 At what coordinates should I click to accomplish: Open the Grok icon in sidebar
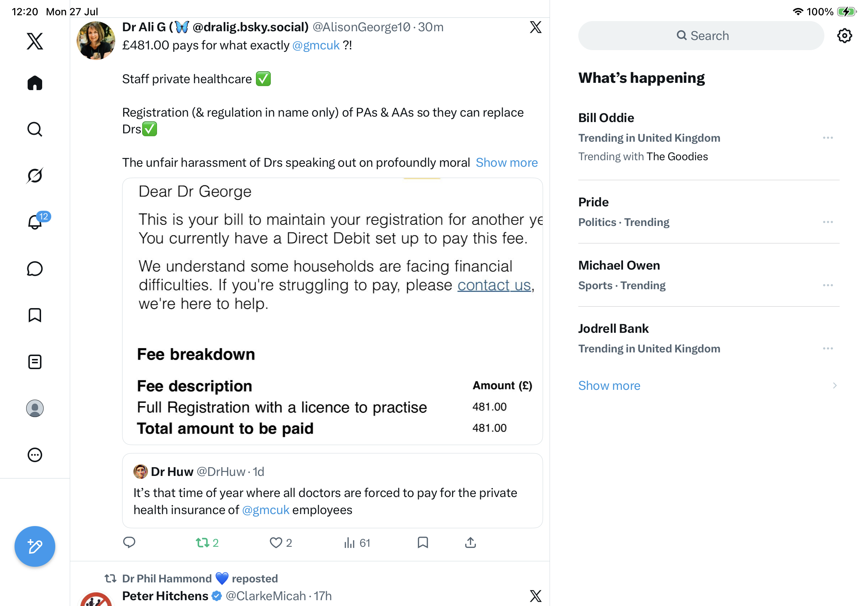tap(35, 175)
